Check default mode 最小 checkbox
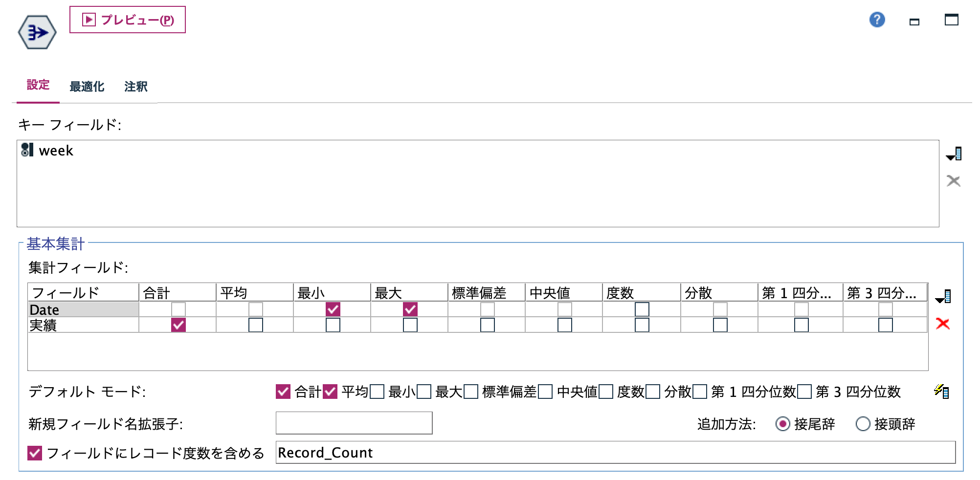Screen dimensions: 980x480 [x=377, y=392]
